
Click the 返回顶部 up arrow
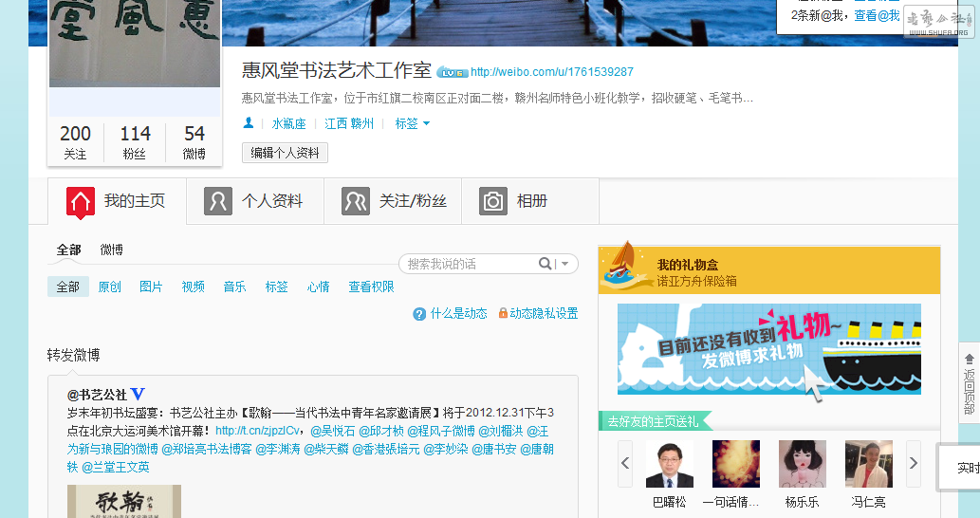coord(970,359)
